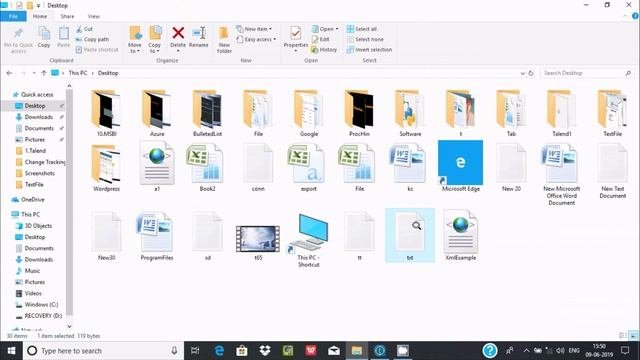Open Microsoft Edge from the taskbar
Image resolution: width=640 pixels, height=360 pixels.
[x=219, y=351]
